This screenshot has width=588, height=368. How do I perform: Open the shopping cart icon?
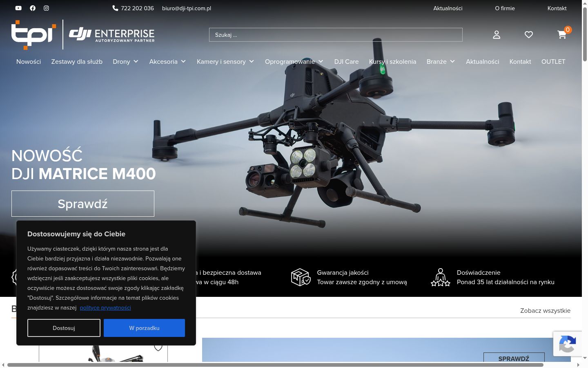point(562,35)
